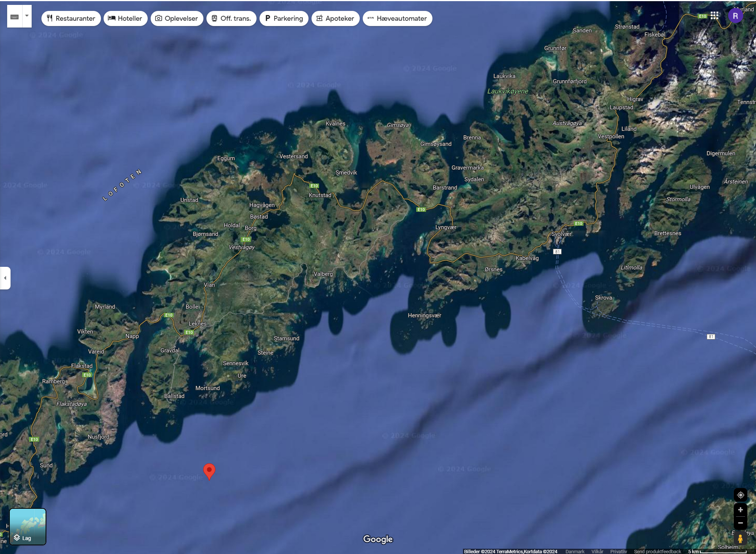756x554 pixels.
Task: Filter map by Oplevelser
Action: [177, 18]
